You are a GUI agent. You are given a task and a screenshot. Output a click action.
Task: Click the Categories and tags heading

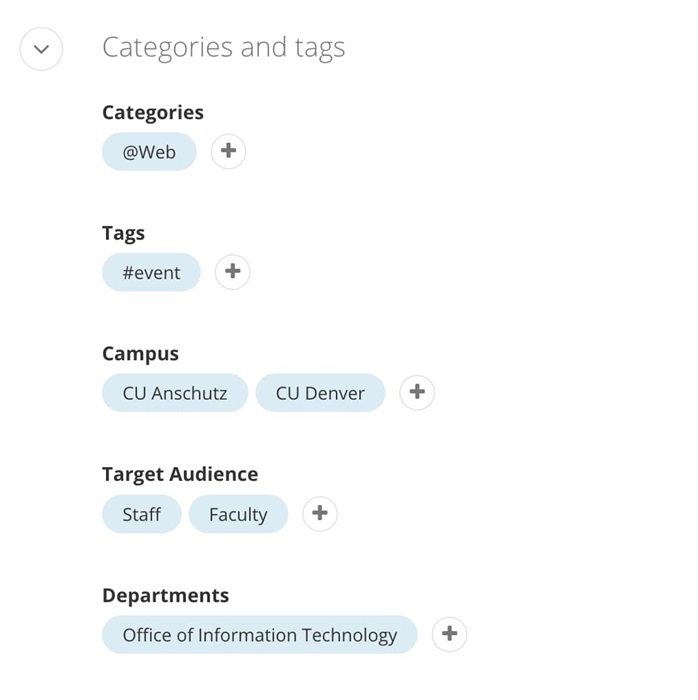[x=224, y=48]
